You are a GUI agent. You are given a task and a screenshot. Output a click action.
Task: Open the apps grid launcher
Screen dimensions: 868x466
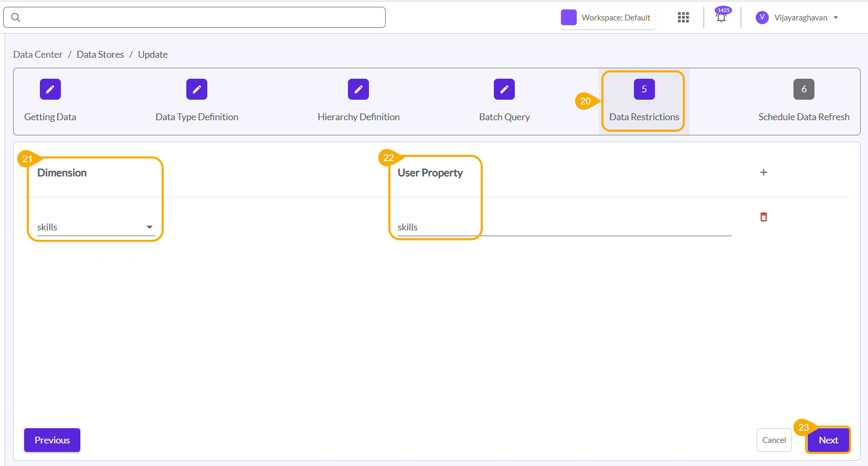683,18
